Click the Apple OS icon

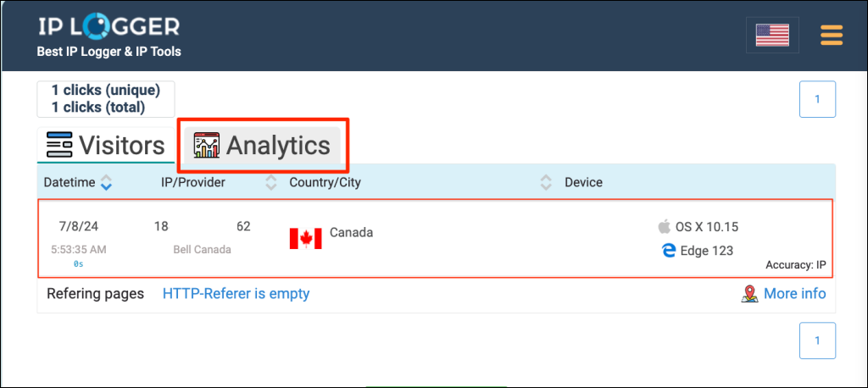[665, 227]
